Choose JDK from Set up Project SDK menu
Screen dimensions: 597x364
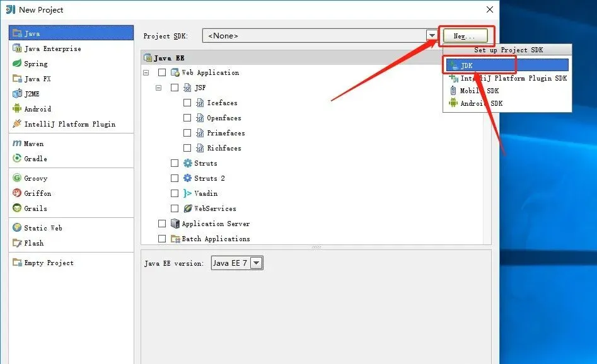coord(507,65)
